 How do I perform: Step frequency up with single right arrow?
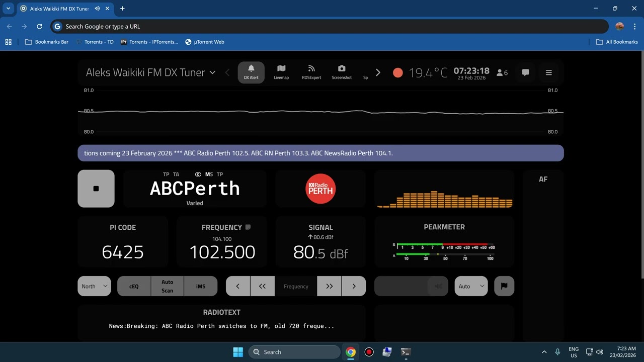pos(354,286)
